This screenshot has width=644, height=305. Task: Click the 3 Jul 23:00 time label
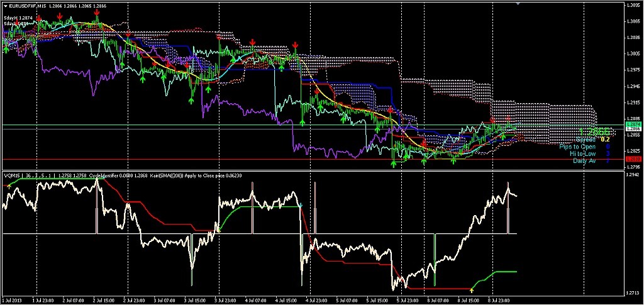[x=225, y=301]
